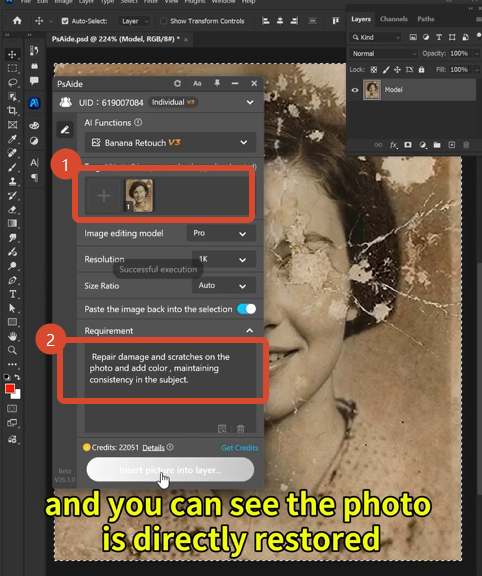482x576 pixels.
Task: Toggle Auto-Select checkbox
Action: click(65, 21)
